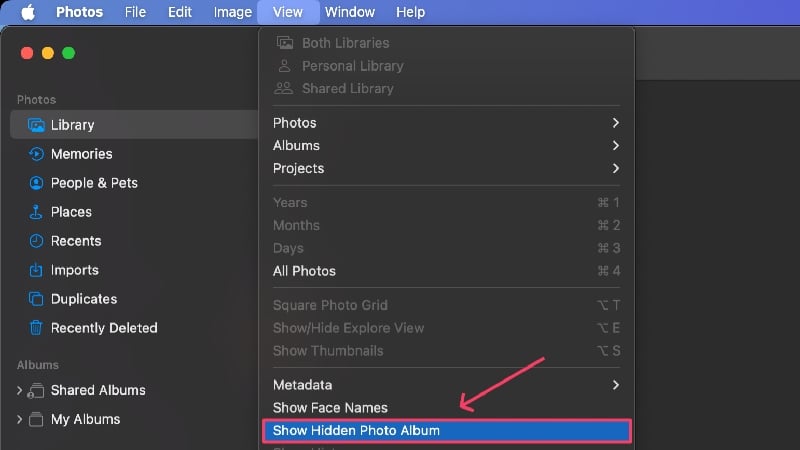Open Shared Albums in the sidebar
The image size is (800, 450).
(98, 390)
